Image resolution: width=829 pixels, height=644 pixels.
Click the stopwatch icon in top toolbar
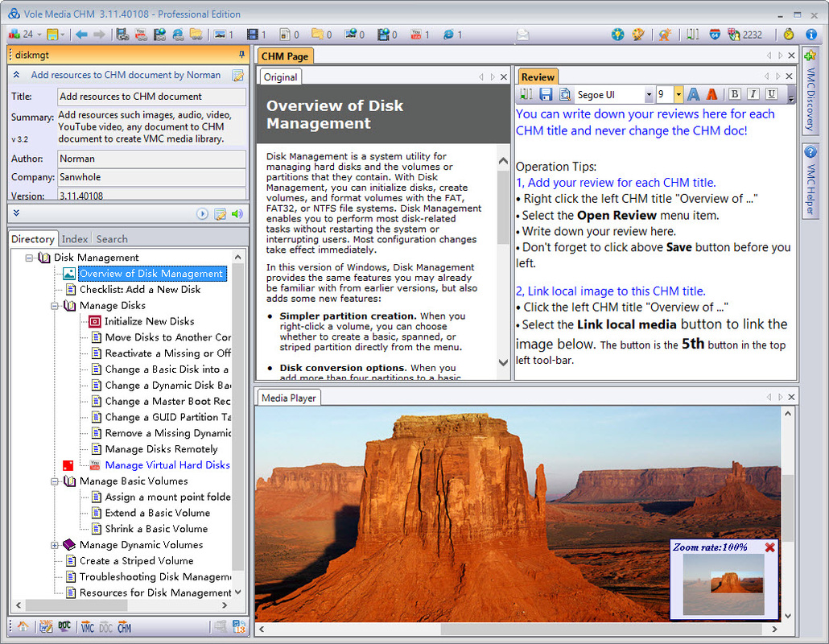[789, 35]
